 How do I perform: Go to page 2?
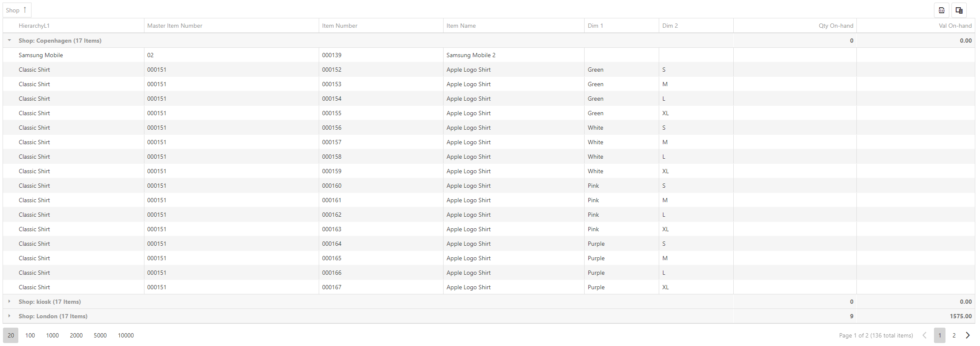point(954,335)
